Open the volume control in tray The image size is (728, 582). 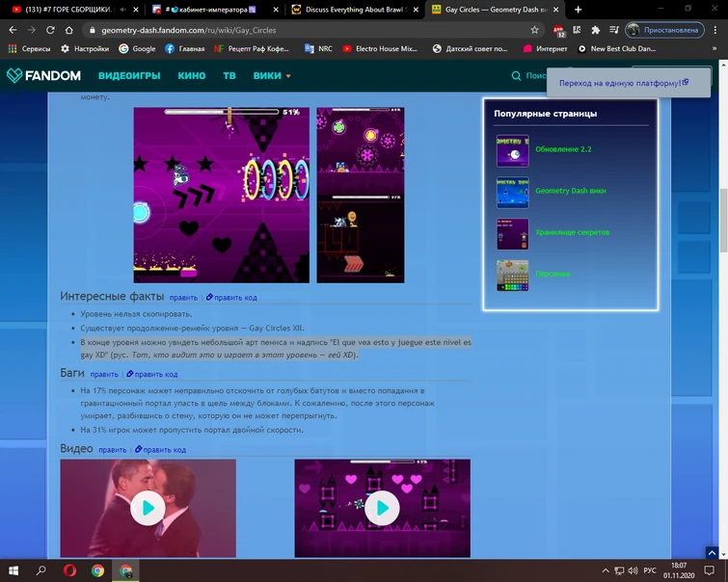[x=633, y=570]
